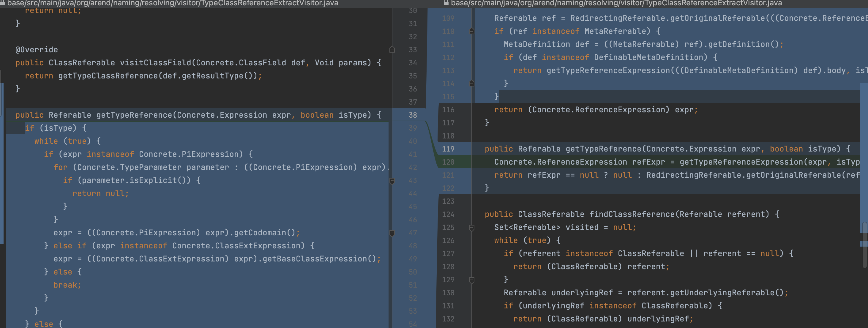
Task: Click getCodomain() call in left pane
Action: click(264, 233)
